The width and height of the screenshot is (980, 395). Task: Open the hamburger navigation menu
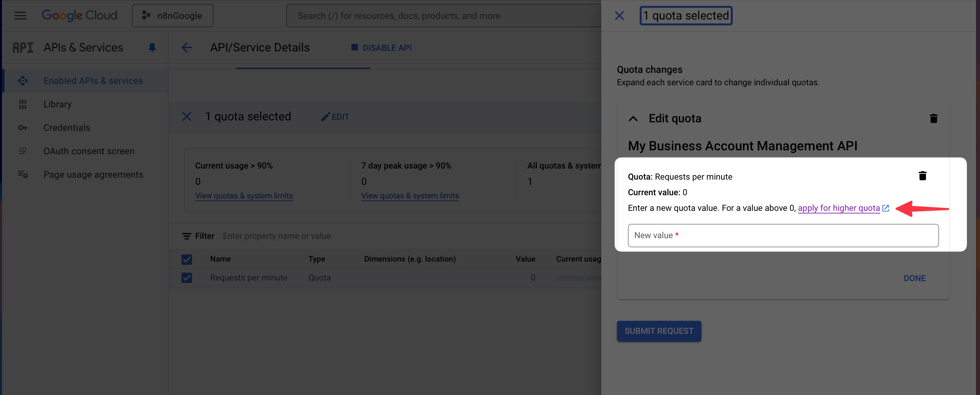click(20, 16)
